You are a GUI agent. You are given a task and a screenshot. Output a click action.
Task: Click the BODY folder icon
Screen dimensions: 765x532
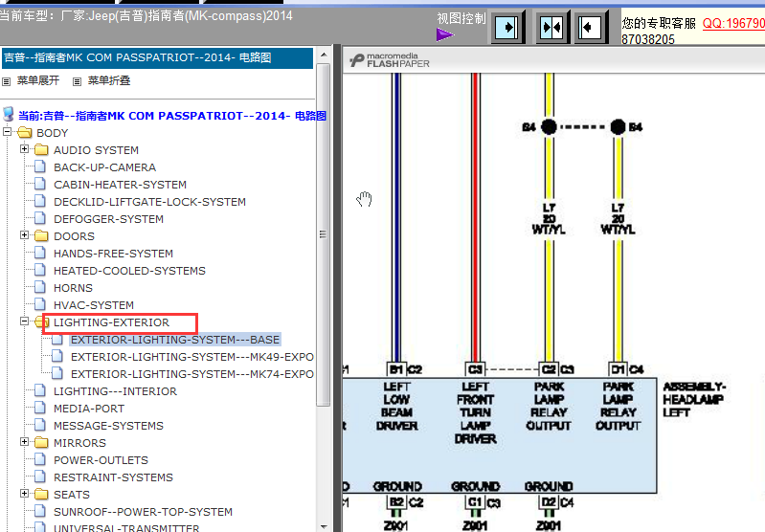point(24,133)
